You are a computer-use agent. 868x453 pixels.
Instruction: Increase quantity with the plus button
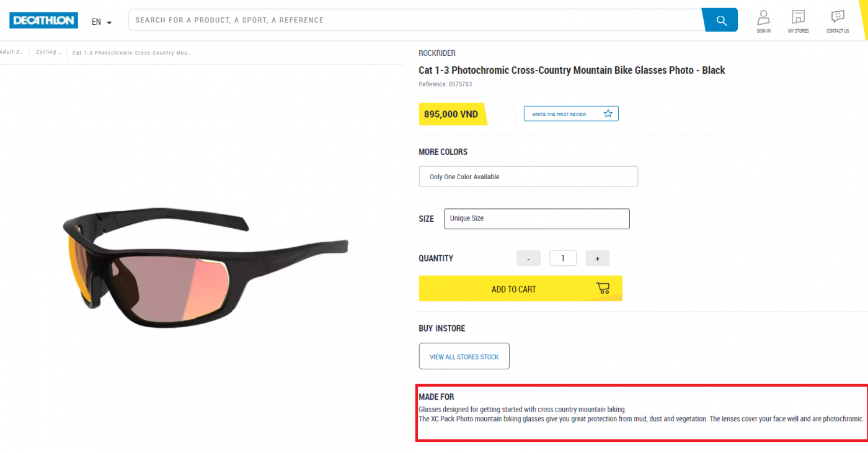pos(597,258)
